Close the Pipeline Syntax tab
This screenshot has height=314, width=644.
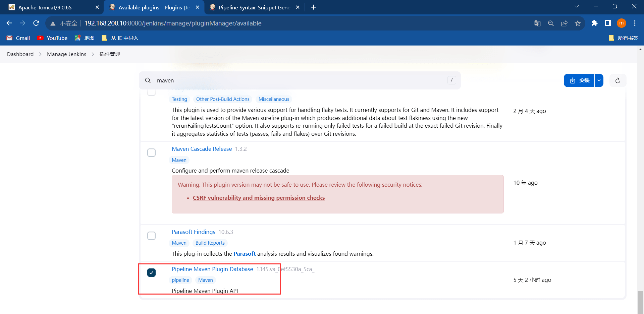(298, 7)
